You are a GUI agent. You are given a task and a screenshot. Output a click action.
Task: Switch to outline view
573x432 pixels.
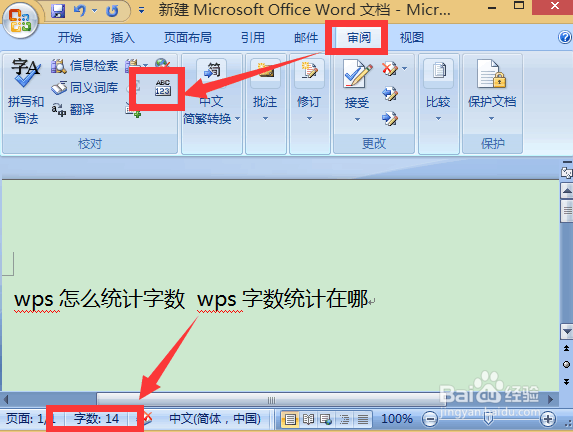344,419
